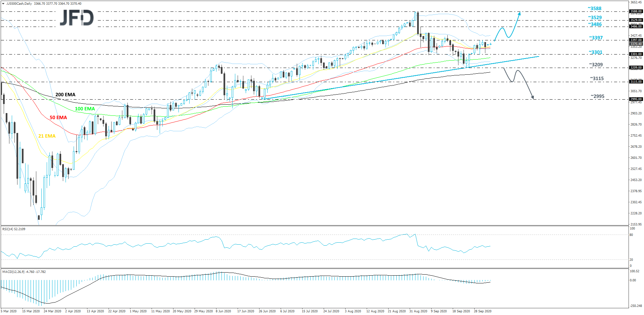Click the 28 Sep 2020 date label
Viewport: 644px width, 315px height.
tap(483, 311)
